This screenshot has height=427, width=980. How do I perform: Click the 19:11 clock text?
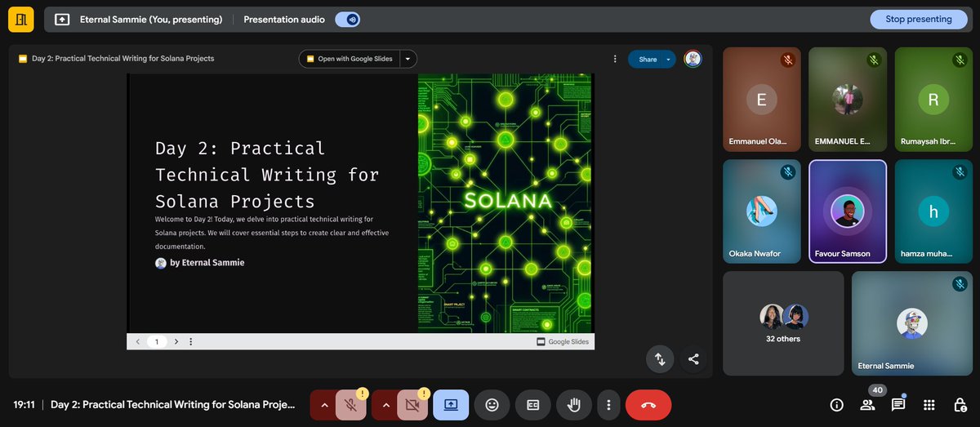pyautogui.click(x=24, y=405)
